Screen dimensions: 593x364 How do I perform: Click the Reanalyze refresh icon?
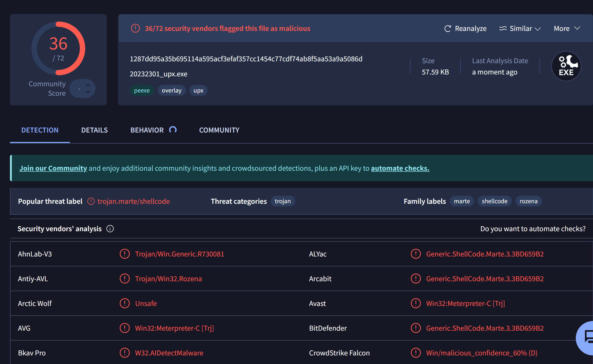pos(448,28)
